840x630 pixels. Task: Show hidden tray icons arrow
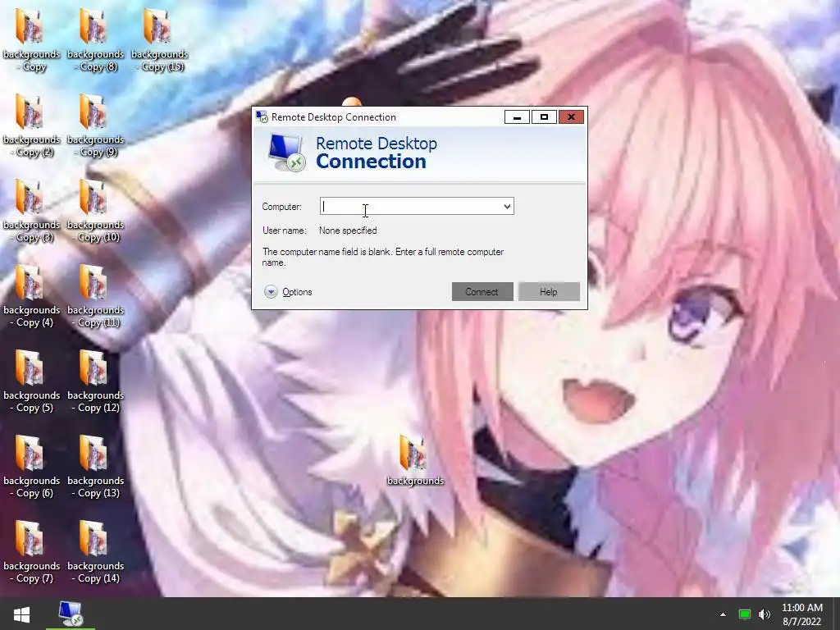pos(723,614)
